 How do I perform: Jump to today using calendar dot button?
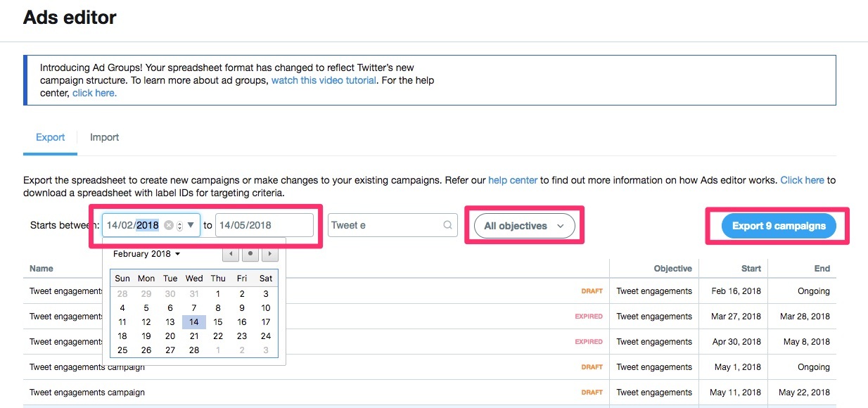[250, 254]
